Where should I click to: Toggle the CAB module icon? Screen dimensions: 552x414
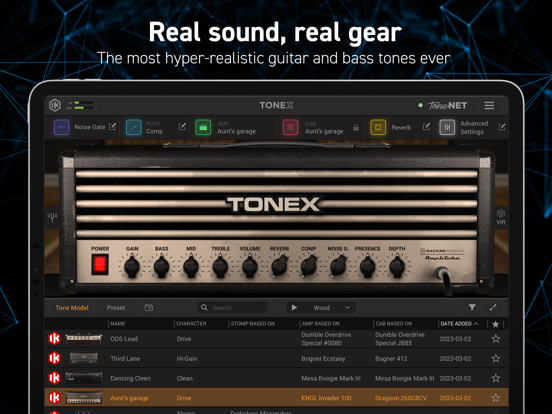(x=290, y=127)
